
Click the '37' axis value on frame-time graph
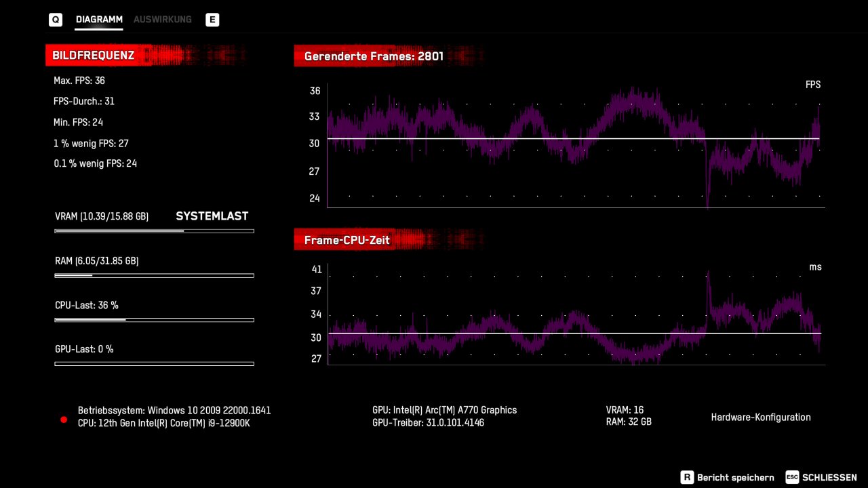[x=316, y=291]
